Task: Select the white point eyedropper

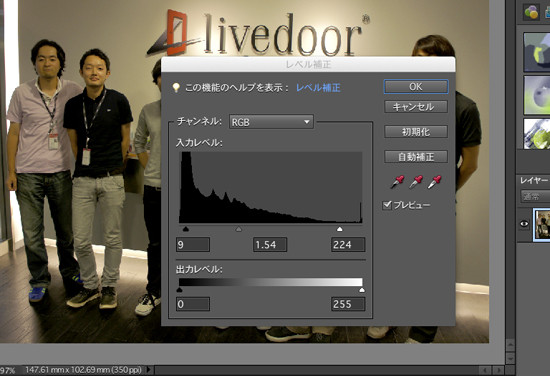Action: [x=434, y=182]
